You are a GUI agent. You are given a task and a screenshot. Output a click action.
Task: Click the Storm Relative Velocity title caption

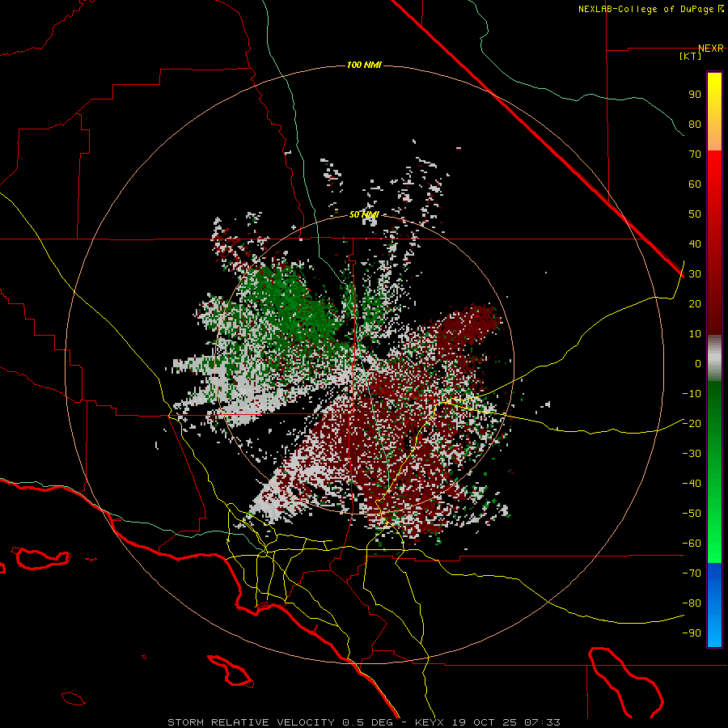coord(363,722)
